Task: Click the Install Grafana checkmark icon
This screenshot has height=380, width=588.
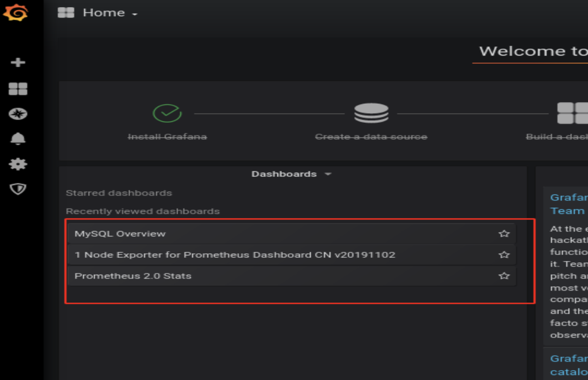Action: pyautogui.click(x=167, y=113)
